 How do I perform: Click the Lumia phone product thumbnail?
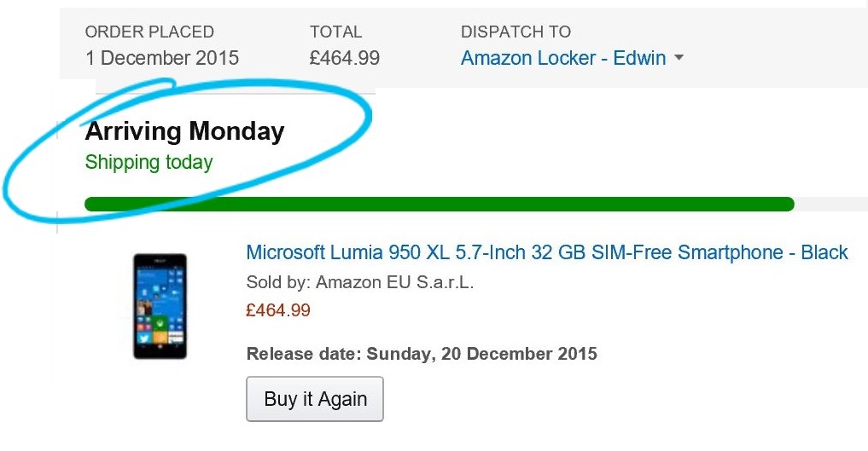tap(160, 306)
